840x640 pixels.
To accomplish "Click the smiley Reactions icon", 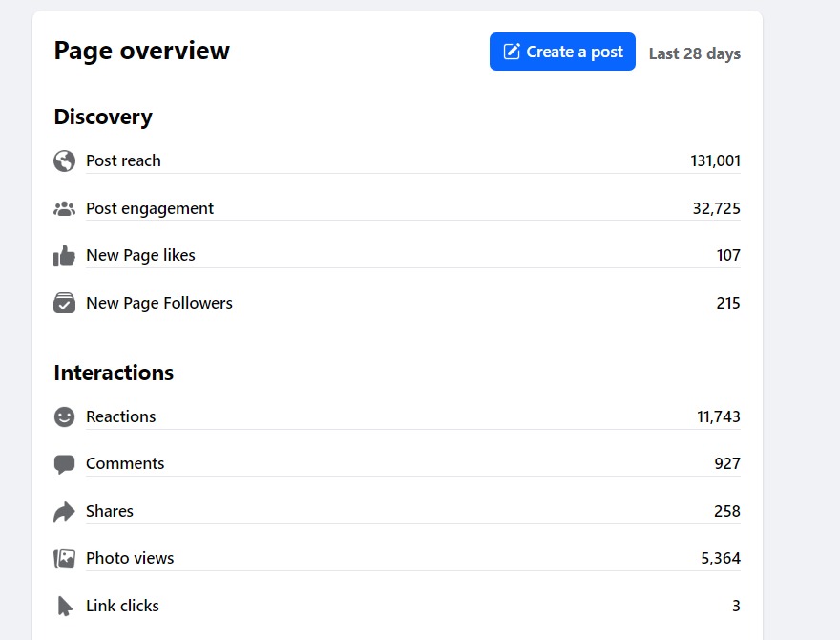I will (x=64, y=416).
